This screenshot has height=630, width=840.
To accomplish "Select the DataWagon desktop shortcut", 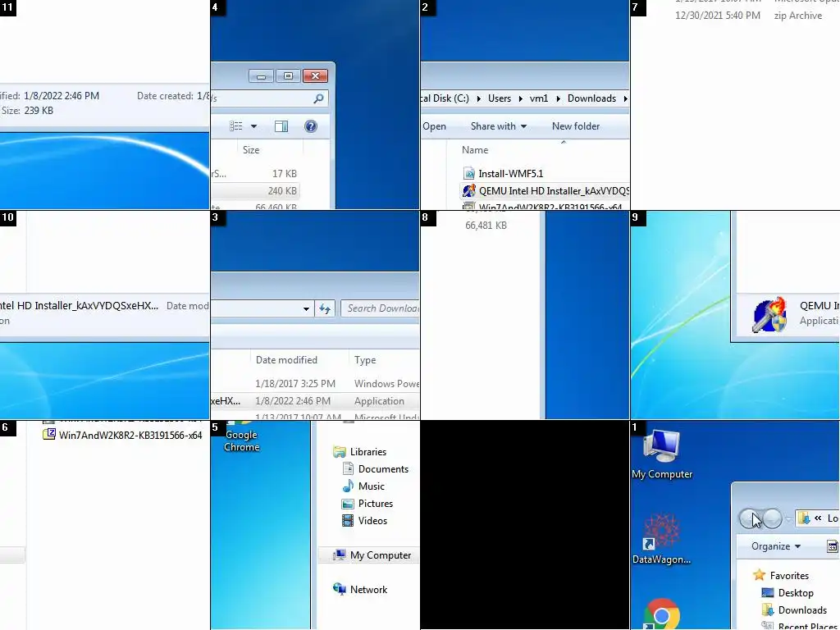I will [662, 538].
